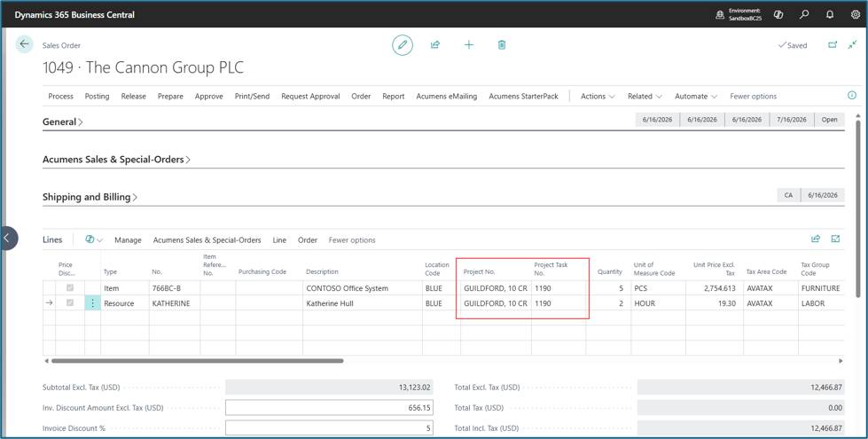868x439 pixels.
Task: Open Line menu in Lines toolbar
Action: [x=279, y=240]
